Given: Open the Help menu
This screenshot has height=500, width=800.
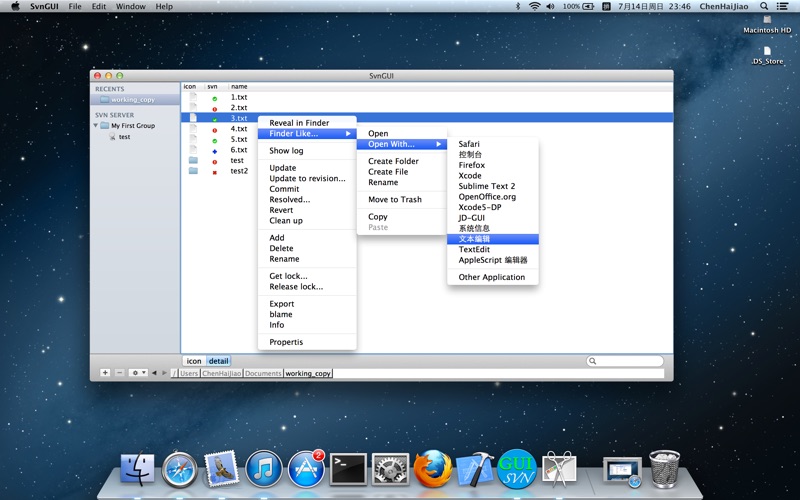Looking at the screenshot, I should 164,6.
